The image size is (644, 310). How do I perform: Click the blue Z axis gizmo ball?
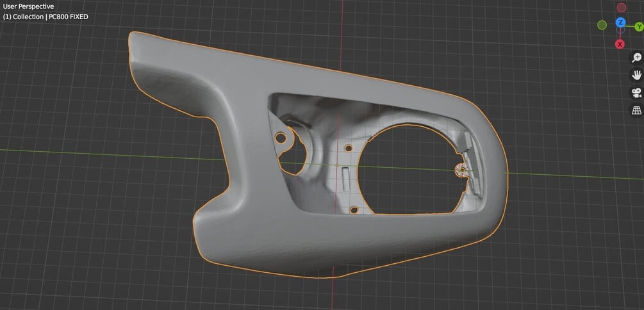click(620, 22)
